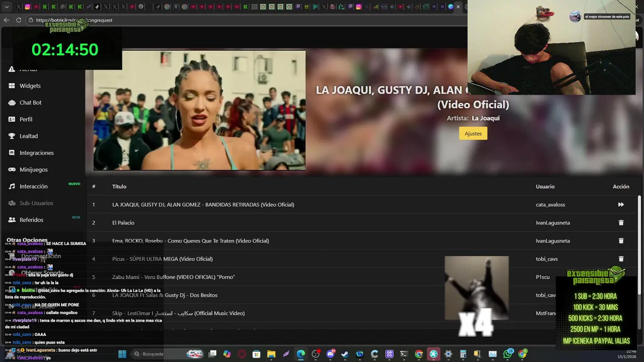Open the Chat Bot sidebar section

(31, 103)
